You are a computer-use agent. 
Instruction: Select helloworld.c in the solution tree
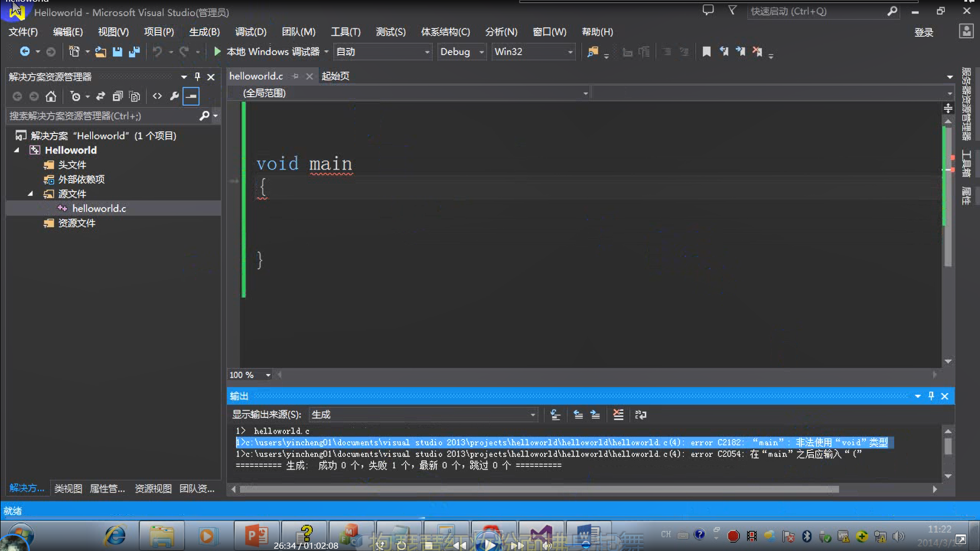(x=99, y=208)
